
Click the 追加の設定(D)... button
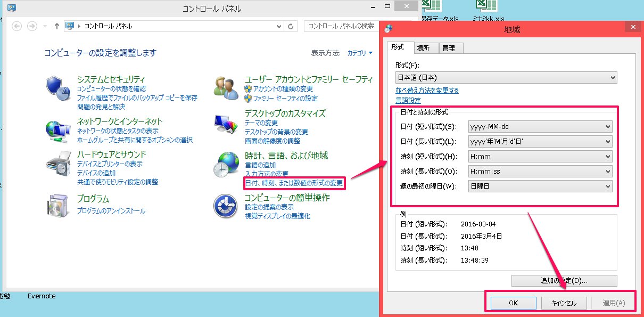tap(564, 280)
